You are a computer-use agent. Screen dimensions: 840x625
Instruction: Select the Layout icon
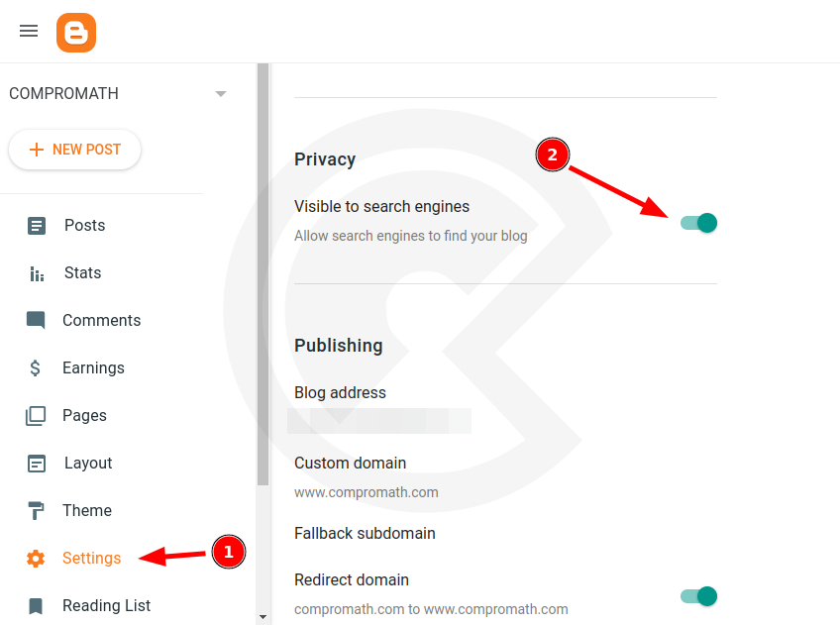(x=36, y=463)
